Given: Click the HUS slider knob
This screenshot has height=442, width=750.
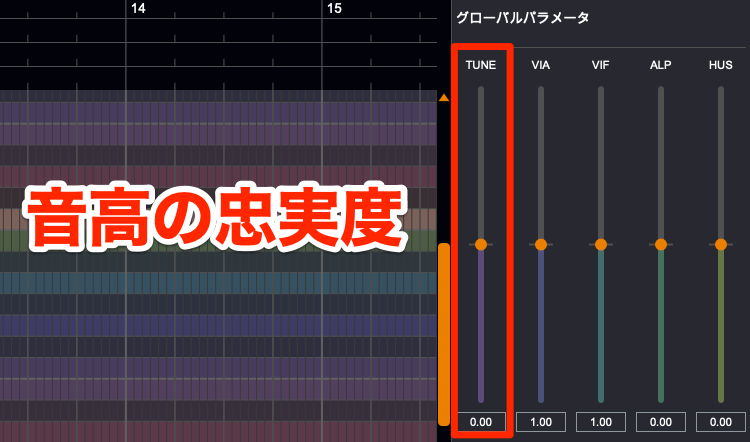Looking at the screenshot, I should tap(721, 244).
